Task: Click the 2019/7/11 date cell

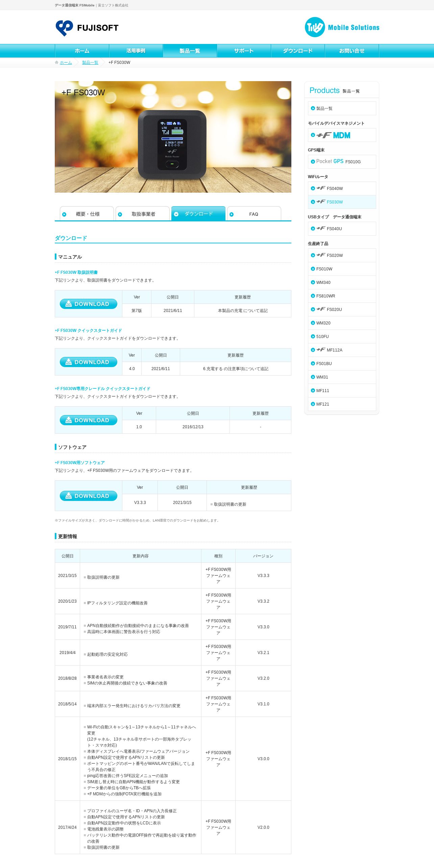Action: pos(68,627)
